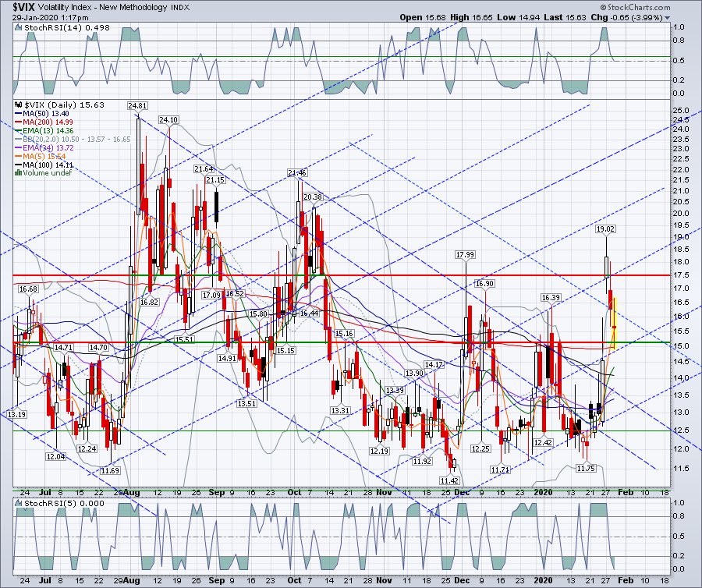This screenshot has width=702, height=588.
Task: Click the 12.04 low price label
Action: [56, 457]
